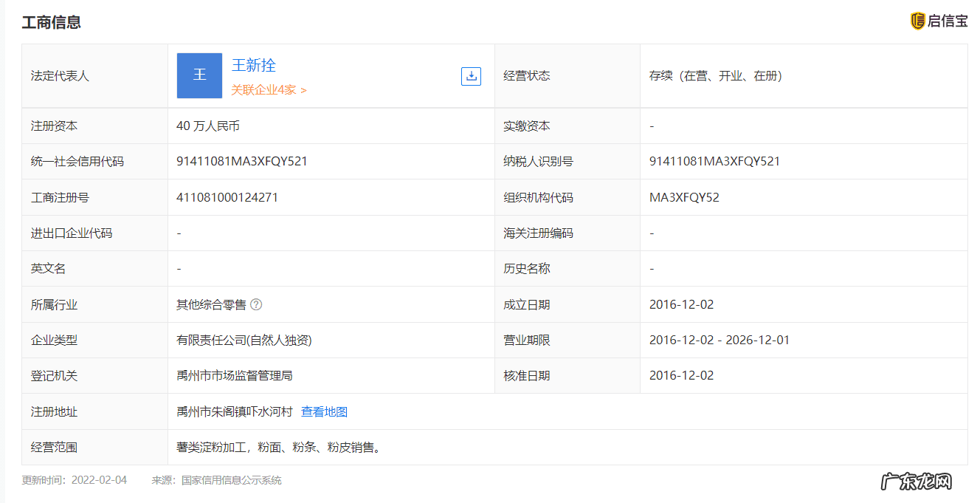Viewport: 980px width, 503px height.
Task: Select the 王新拴 legal representative link
Action: [253, 65]
